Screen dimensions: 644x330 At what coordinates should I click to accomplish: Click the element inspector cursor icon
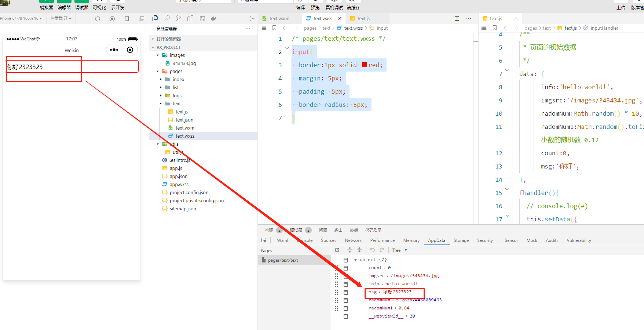[x=264, y=240]
